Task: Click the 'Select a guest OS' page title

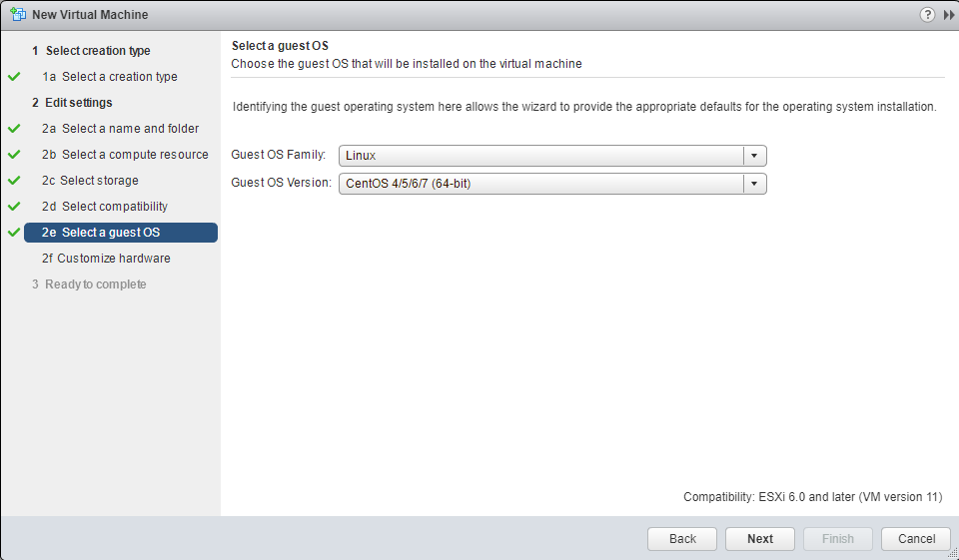Action: 280,46
